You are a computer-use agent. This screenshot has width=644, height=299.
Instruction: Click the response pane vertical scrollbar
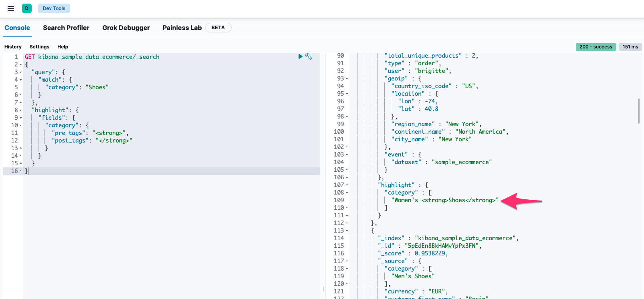638,111
